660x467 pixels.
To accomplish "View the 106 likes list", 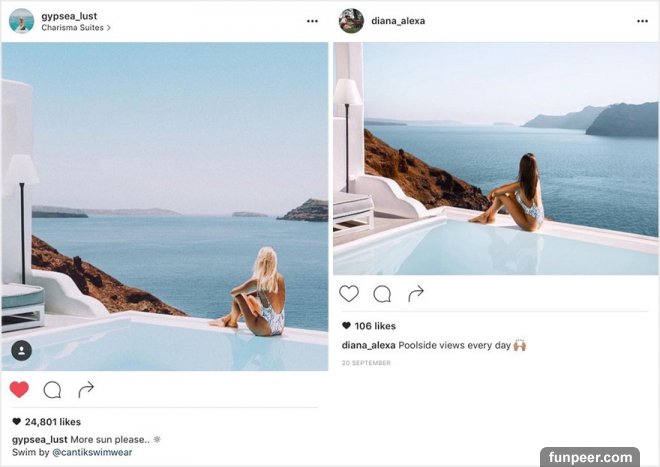I will coord(369,326).
